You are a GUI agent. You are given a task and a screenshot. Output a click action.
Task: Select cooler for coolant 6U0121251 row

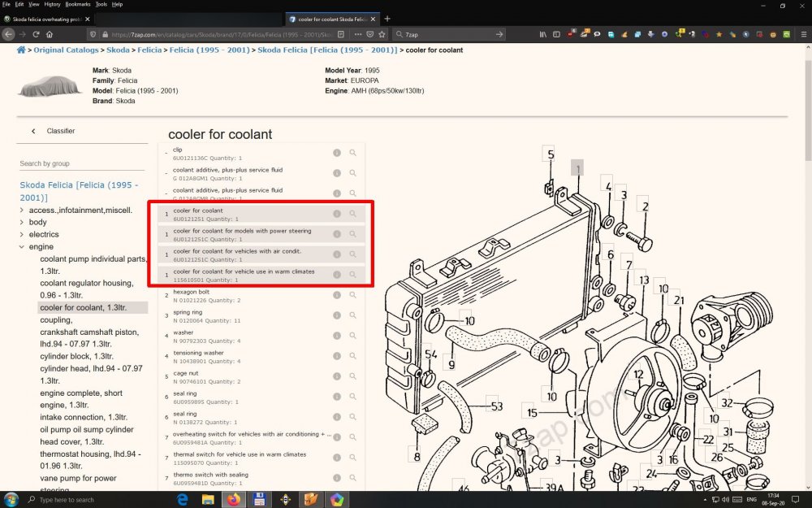coord(261,214)
